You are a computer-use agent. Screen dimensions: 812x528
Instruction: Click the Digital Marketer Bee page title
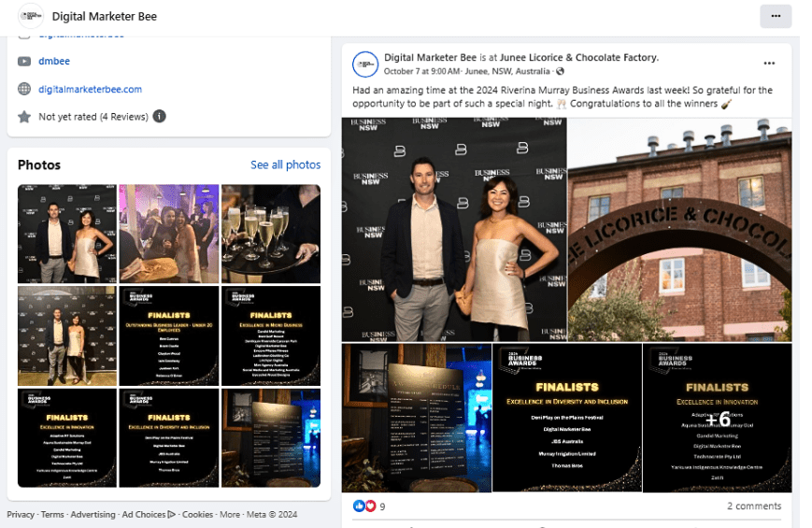(104, 17)
